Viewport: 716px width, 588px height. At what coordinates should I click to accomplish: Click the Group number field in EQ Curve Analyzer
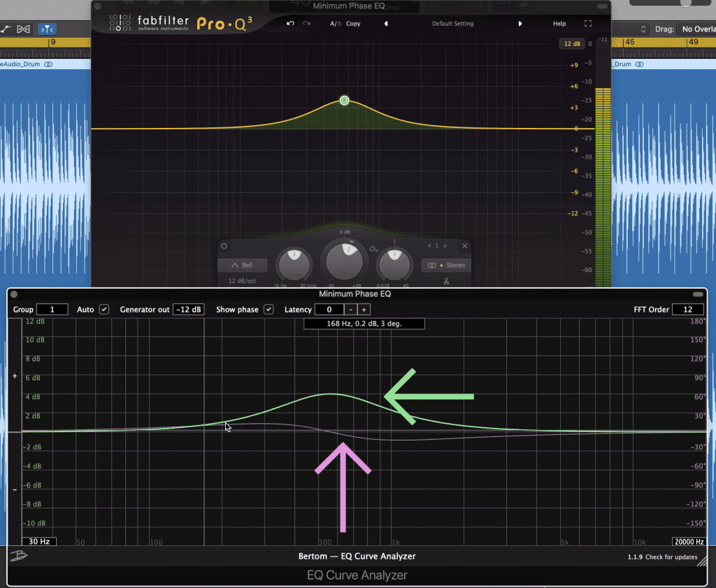tap(52, 310)
